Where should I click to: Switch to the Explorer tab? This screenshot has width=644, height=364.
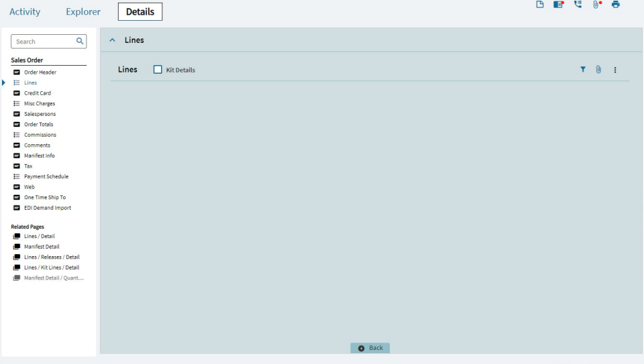[x=83, y=11]
